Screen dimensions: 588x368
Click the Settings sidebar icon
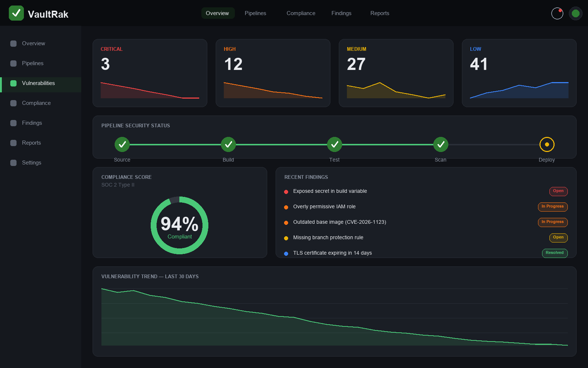pos(14,163)
